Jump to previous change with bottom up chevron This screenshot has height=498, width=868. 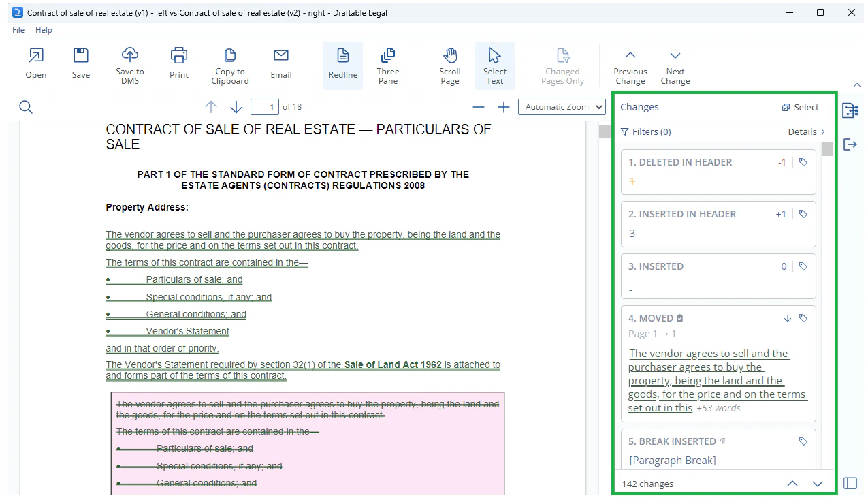click(x=792, y=484)
